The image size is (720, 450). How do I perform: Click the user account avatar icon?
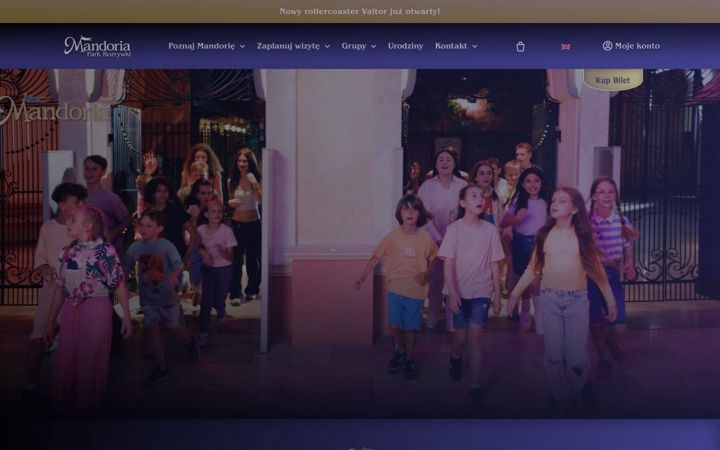point(608,45)
